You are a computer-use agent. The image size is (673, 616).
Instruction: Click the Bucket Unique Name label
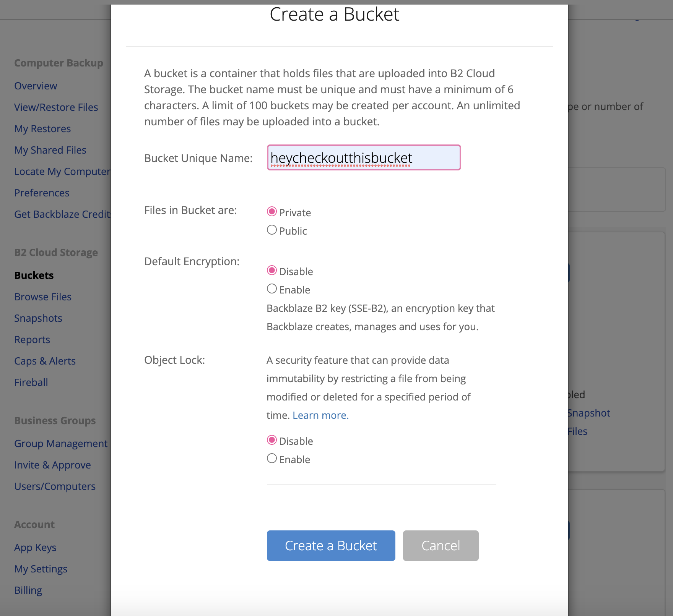(198, 158)
